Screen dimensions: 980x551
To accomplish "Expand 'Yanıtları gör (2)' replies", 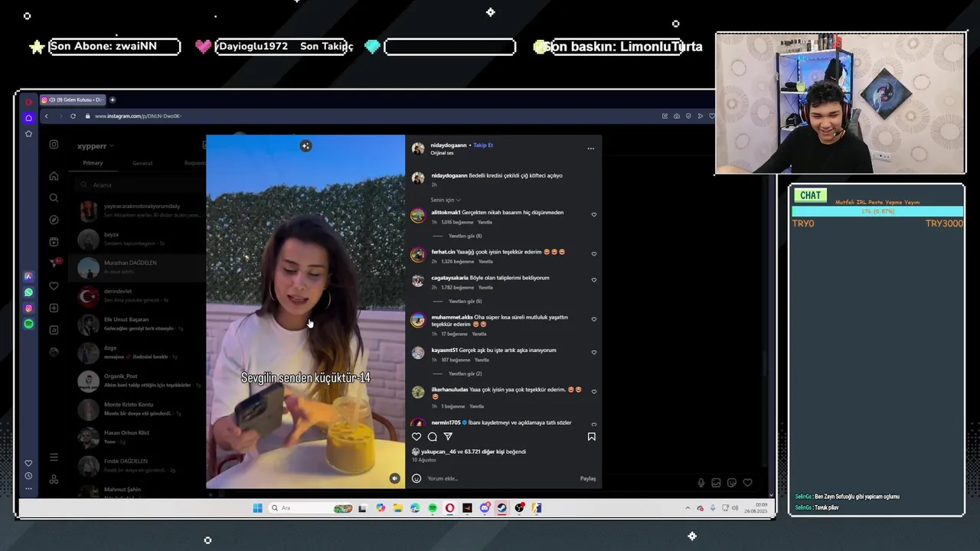I will tap(465, 373).
